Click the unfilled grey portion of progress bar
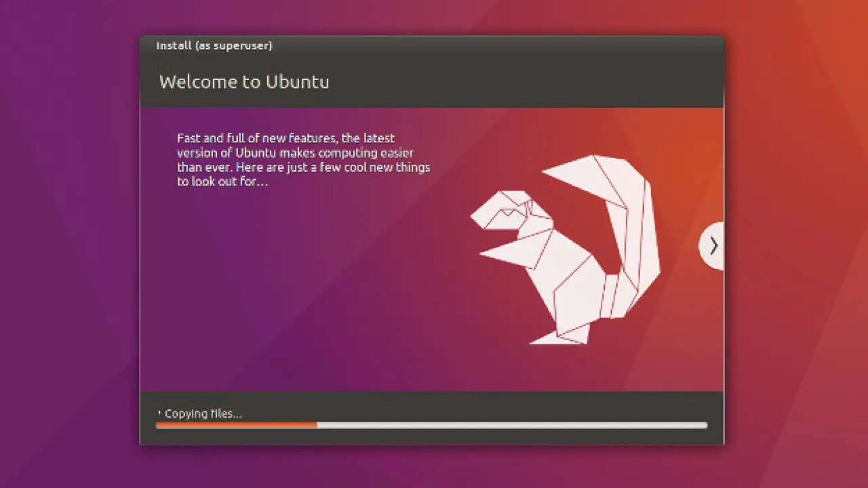Screen dimensions: 868x488 [x=509, y=426]
